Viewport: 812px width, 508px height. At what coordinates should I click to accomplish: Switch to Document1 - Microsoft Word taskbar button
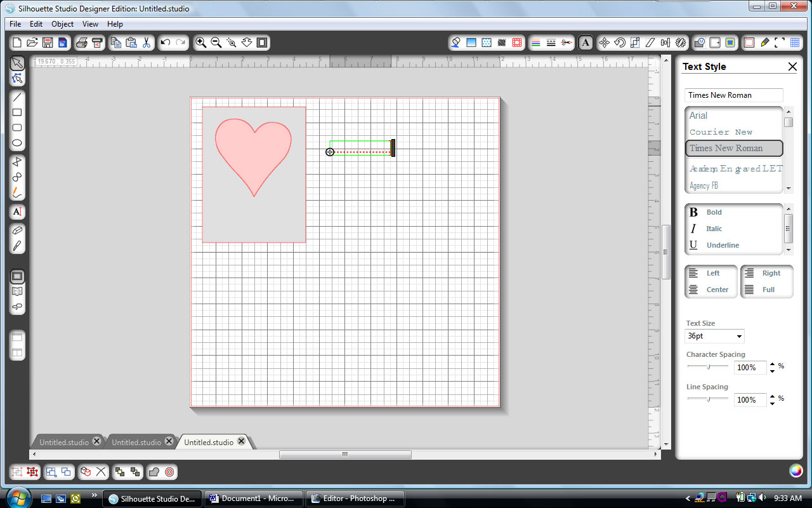[252, 498]
